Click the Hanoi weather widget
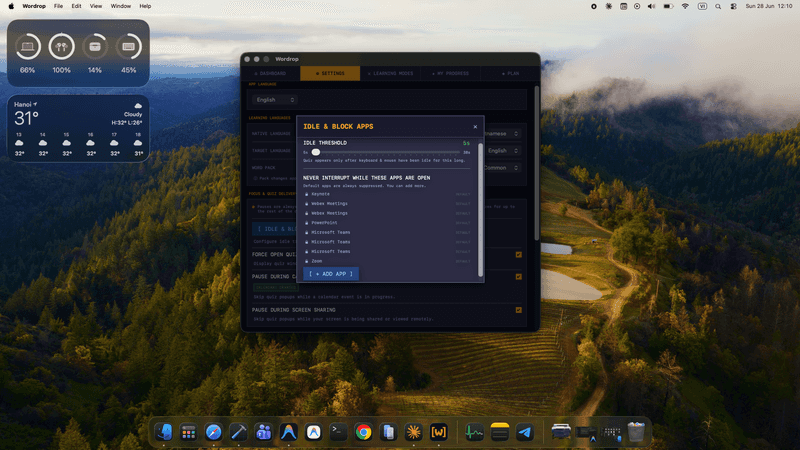Viewport: 800px width, 450px height. click(78, 129)
